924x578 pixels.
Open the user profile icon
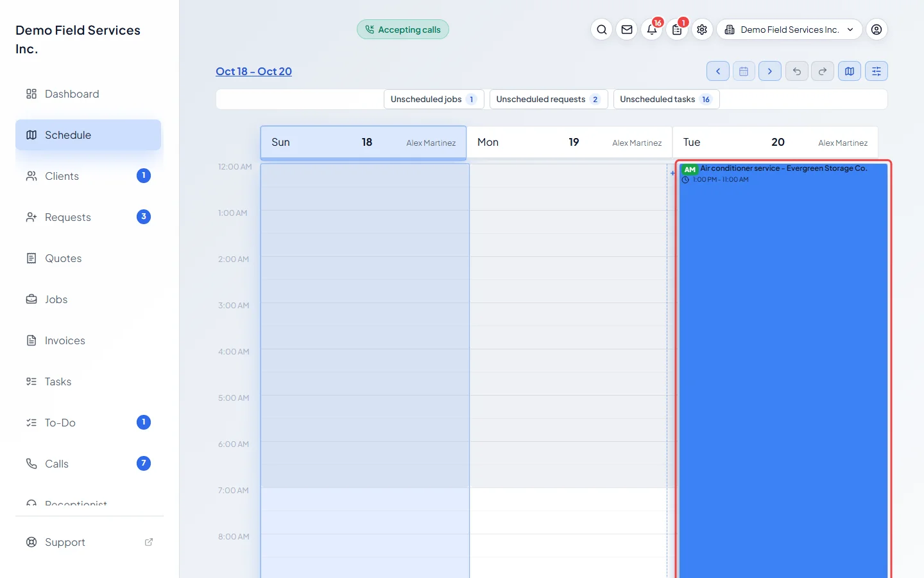pyautogui.click(x=877, y=30)
